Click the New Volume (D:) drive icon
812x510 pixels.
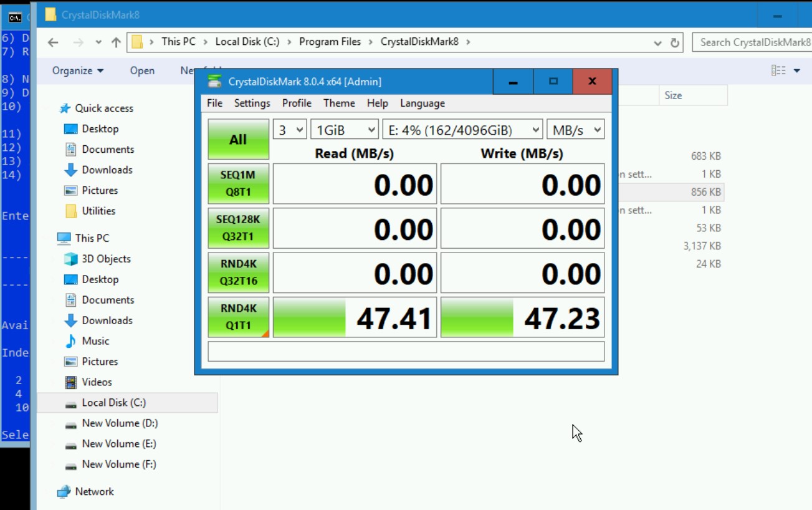click(x=71, y=424)
